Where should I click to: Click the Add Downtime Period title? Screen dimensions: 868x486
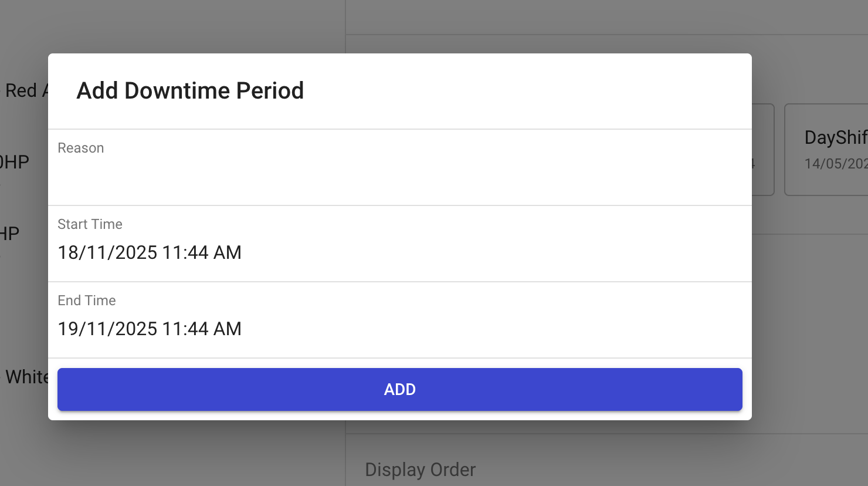click(190, 91)
